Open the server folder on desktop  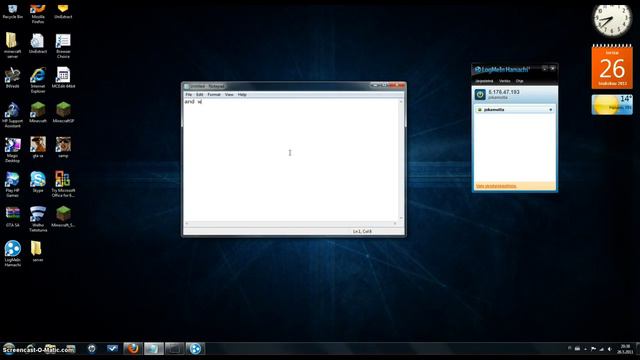tap(36, 251)
